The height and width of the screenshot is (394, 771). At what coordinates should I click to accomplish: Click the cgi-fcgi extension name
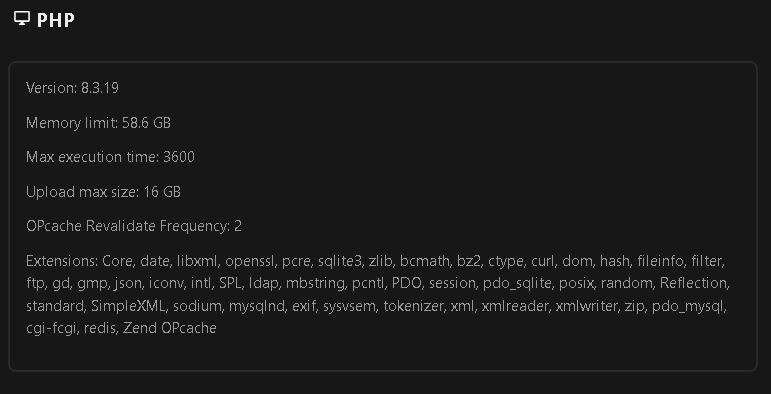point(51,329)
